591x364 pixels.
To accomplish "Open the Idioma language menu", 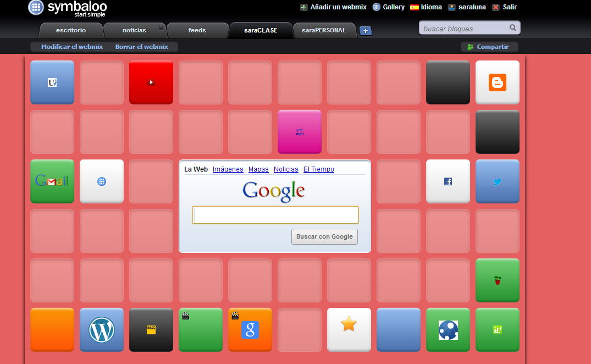I will 426,7.
